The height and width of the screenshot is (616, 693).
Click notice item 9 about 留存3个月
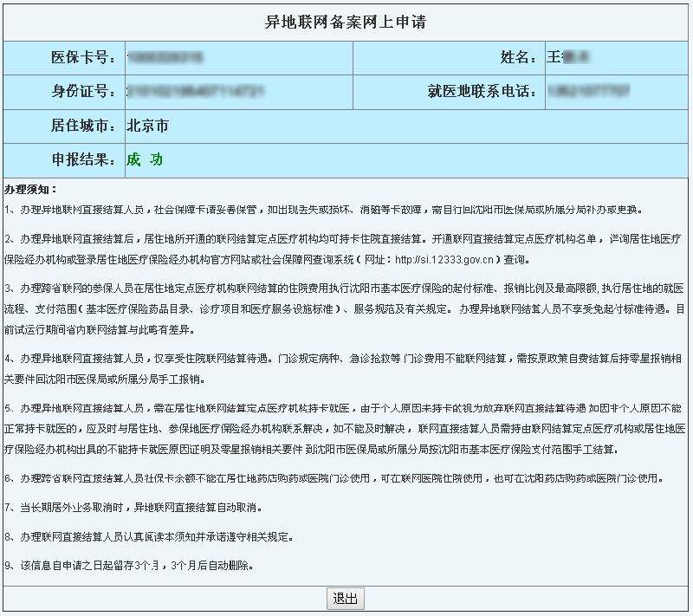click(128, 566)
